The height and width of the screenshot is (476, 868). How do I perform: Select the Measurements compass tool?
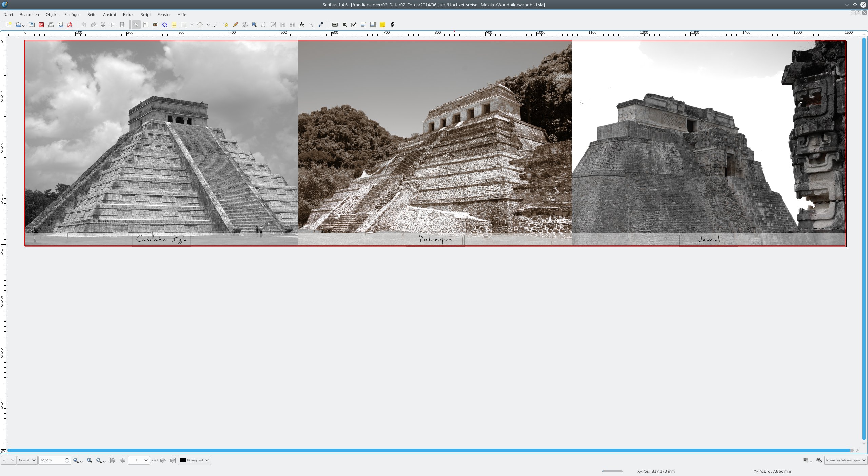(x=302, y=25)
